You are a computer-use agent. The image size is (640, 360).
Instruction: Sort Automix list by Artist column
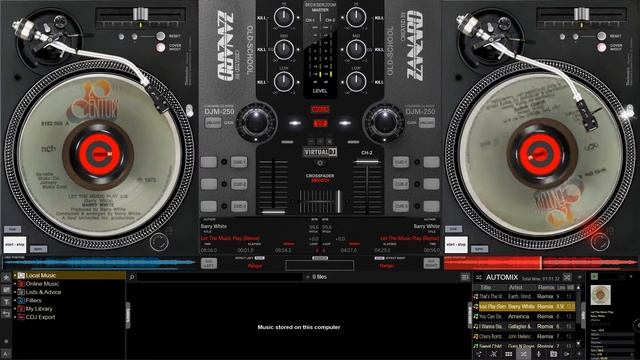[515, 288]
